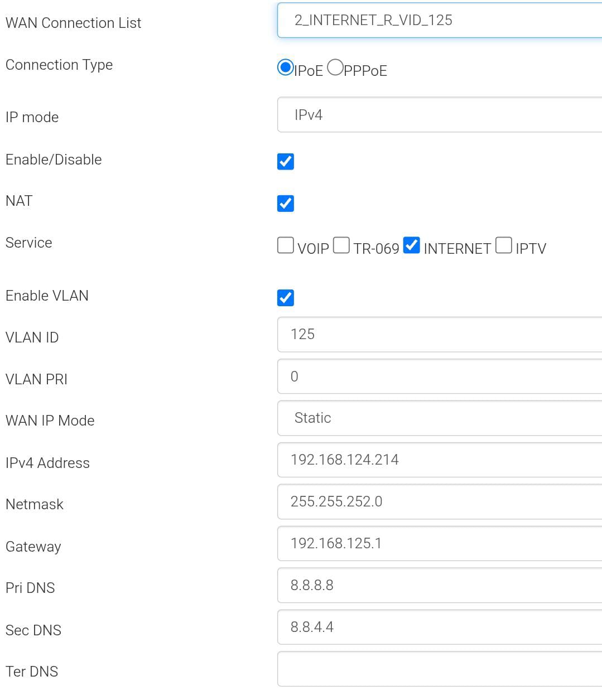Uncheck the INTERNET service box

(x=411, y=245)
